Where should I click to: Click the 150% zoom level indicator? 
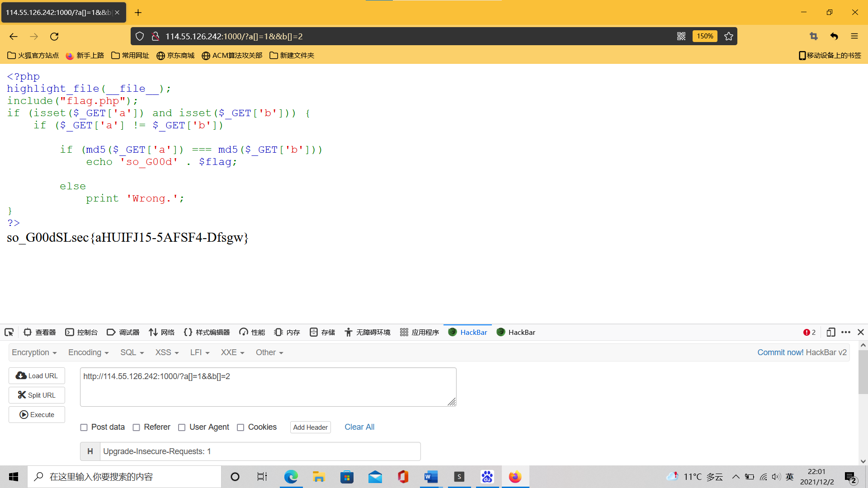(x=704, y=36)
